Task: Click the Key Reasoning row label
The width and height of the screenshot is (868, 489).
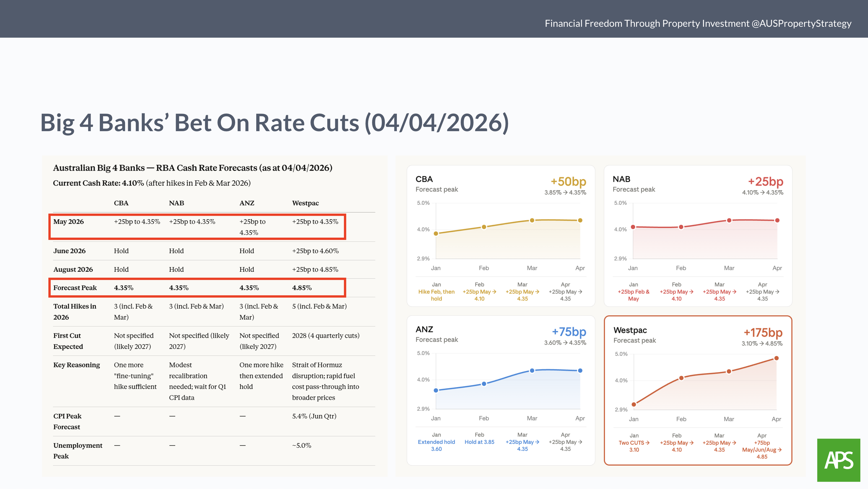Action: [76, 365]
